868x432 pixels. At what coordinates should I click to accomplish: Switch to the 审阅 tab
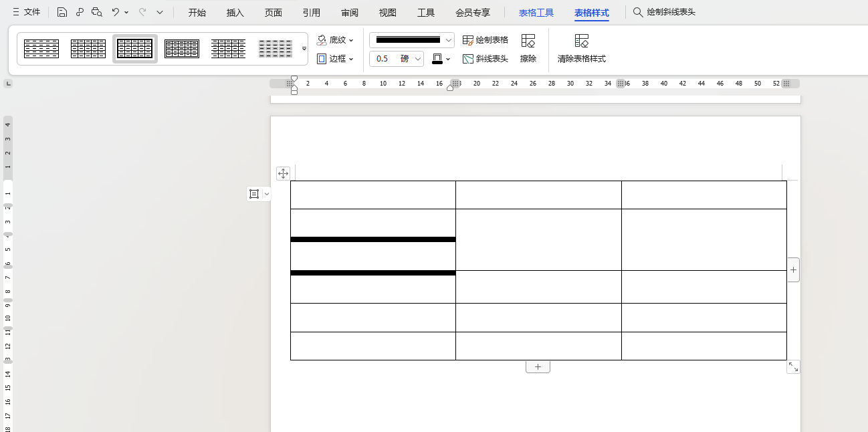[350, 13]
